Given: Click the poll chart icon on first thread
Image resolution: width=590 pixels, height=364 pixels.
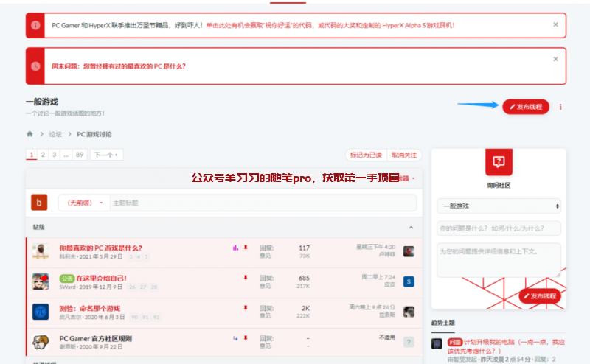Looking at the screenshot, I should [x=235, y=248].
